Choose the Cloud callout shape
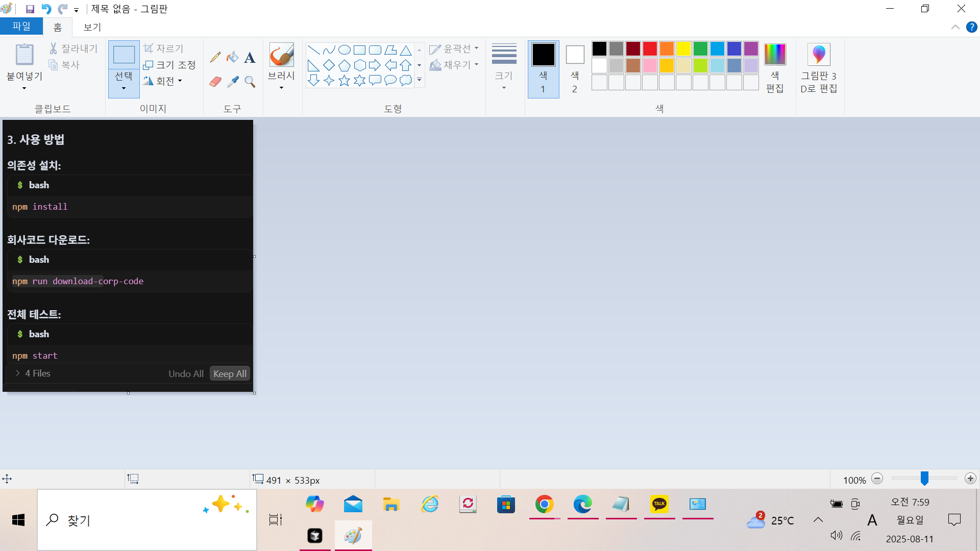980x551 pixels. [x=406, y=81]
